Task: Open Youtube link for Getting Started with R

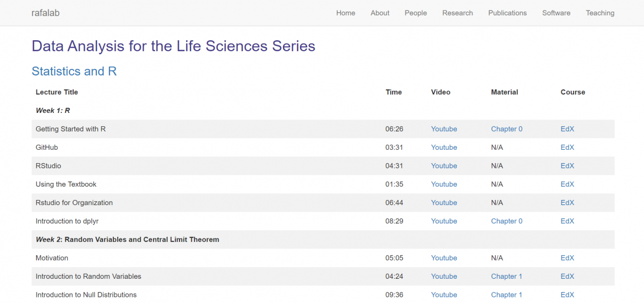Action: click(444, 129)
